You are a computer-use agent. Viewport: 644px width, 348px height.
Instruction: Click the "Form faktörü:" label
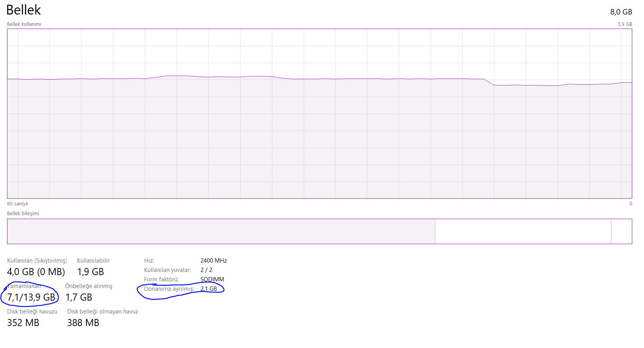(161, 279)
